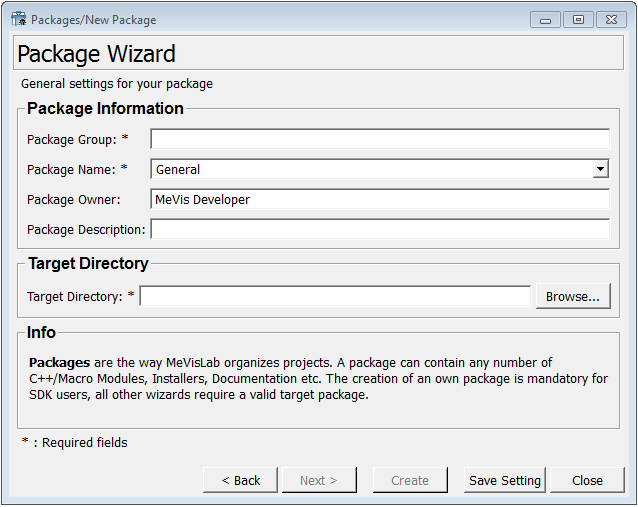This screenshot has width=638, height=507.
Task: Maximize the Packages/New Package window
Action: click(x=577, y=19)
